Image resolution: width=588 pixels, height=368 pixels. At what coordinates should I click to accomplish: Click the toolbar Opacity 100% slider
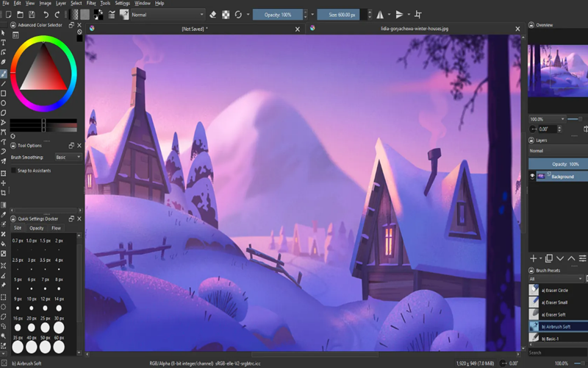click(x=278, y=15)
